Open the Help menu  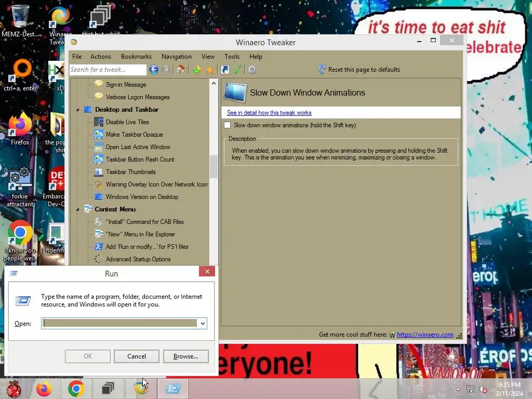coord(256,57)
